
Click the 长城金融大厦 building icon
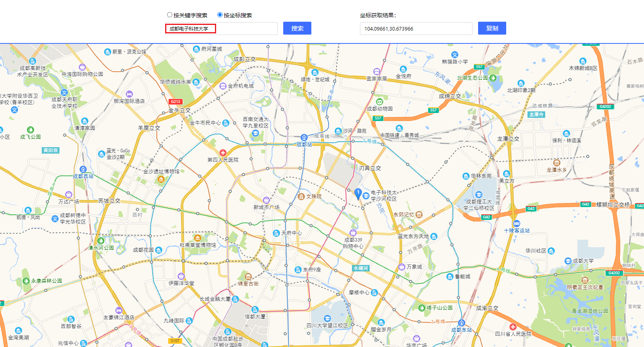click(x=235, y=299)
